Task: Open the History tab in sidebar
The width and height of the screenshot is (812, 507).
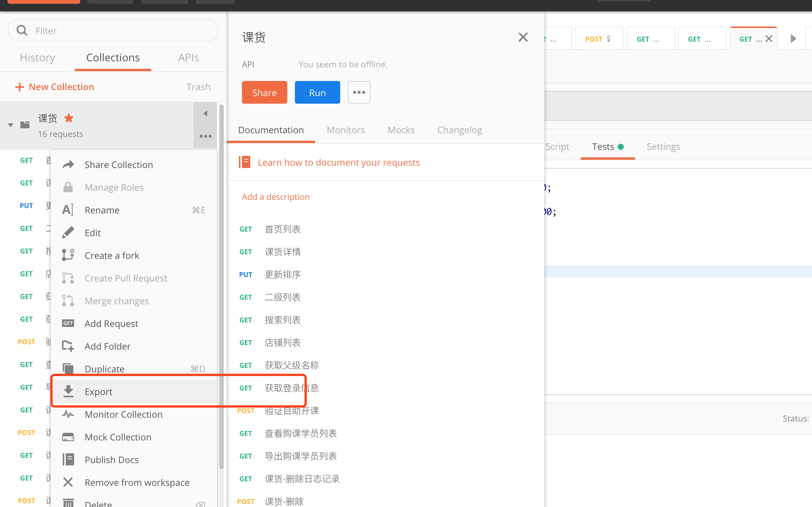Action: (x=37, y=58)
